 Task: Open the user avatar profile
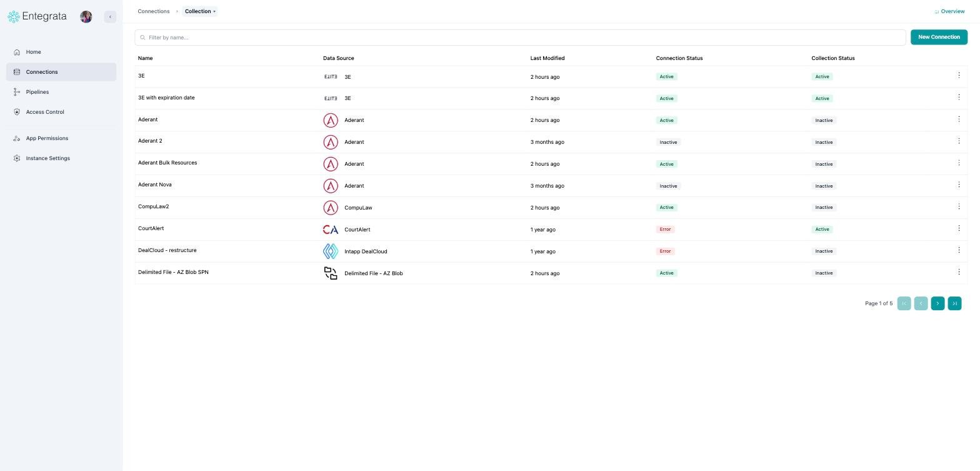[x=86, y=17]
